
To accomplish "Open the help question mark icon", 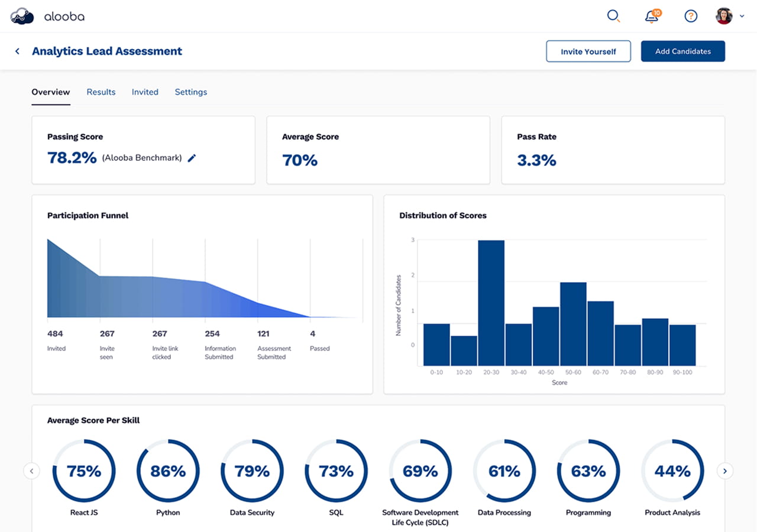I will point(691,16).
